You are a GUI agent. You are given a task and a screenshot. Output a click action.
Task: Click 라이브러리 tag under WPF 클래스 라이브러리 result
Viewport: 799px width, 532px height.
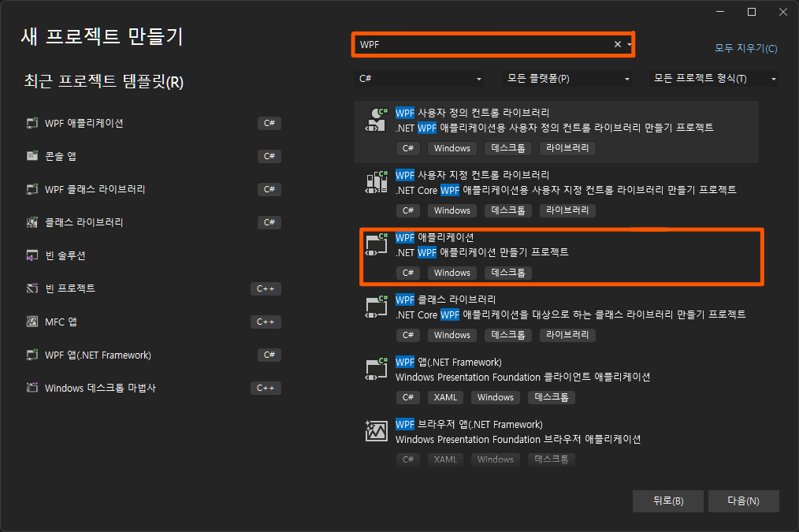click(x=567, y=335)
